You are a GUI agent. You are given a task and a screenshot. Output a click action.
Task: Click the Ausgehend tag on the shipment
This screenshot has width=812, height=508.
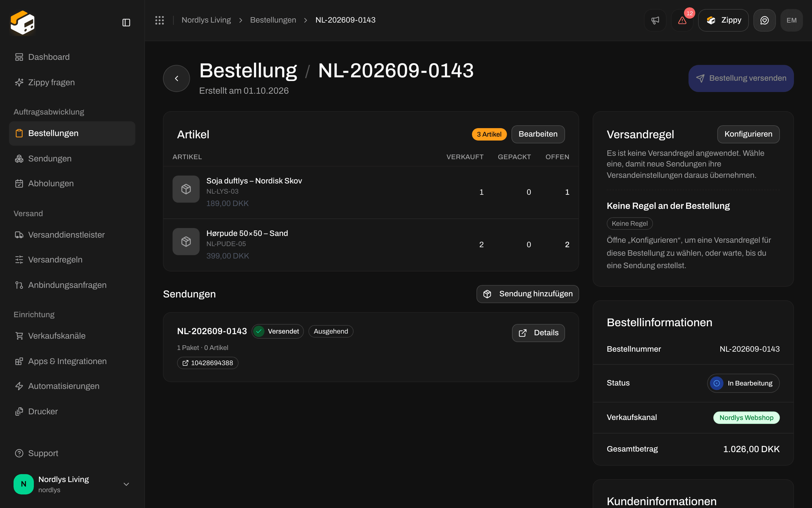tap(330, 331)
